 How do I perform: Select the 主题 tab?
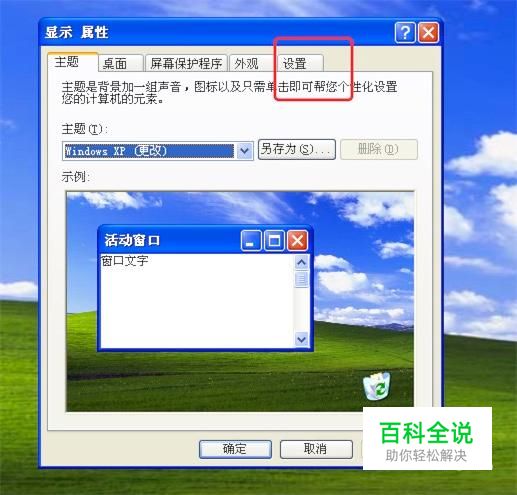click(73, 62)
